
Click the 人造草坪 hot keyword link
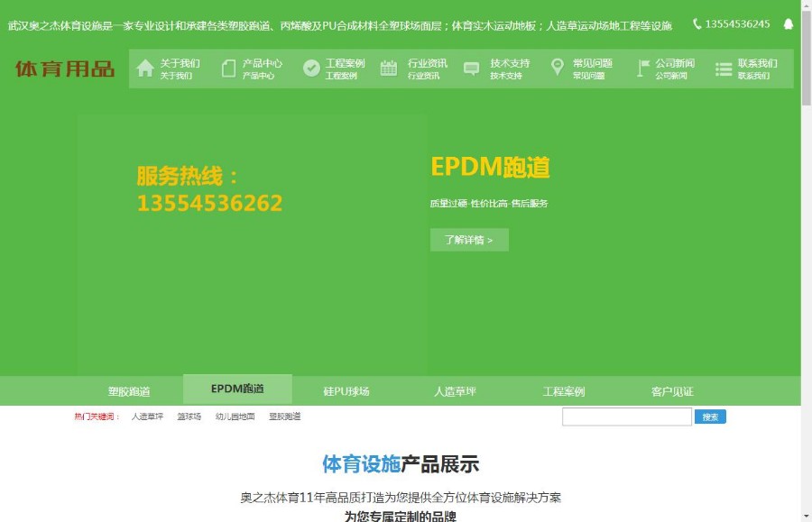coord(147,417)
